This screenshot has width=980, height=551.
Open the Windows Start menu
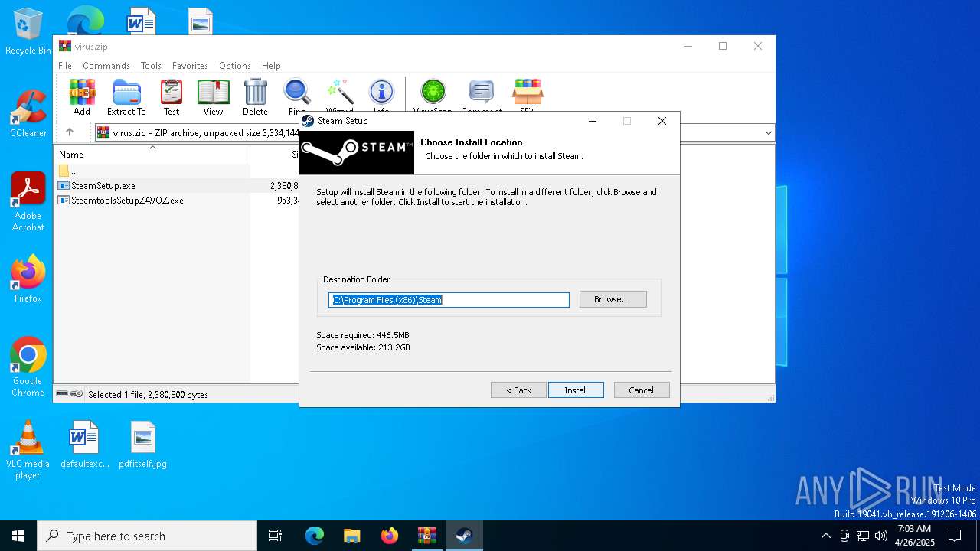18,536
